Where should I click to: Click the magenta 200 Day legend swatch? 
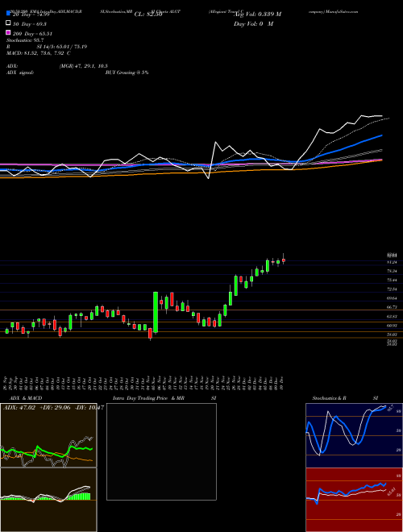[x=8, y=32]
